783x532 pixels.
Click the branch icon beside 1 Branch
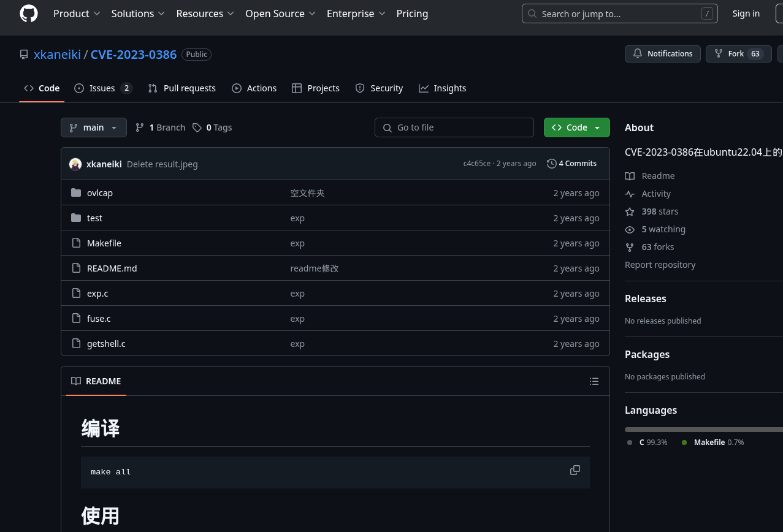[x=140, y=127]
